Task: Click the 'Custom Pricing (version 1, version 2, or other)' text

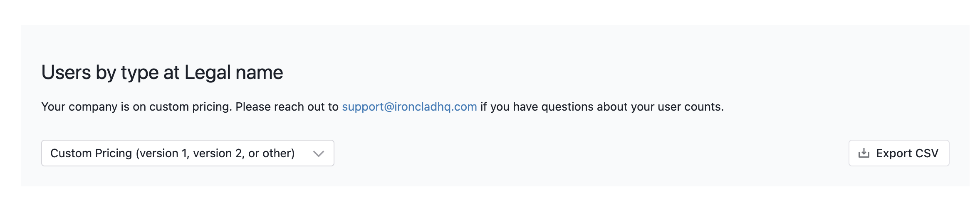Action: 173,153
